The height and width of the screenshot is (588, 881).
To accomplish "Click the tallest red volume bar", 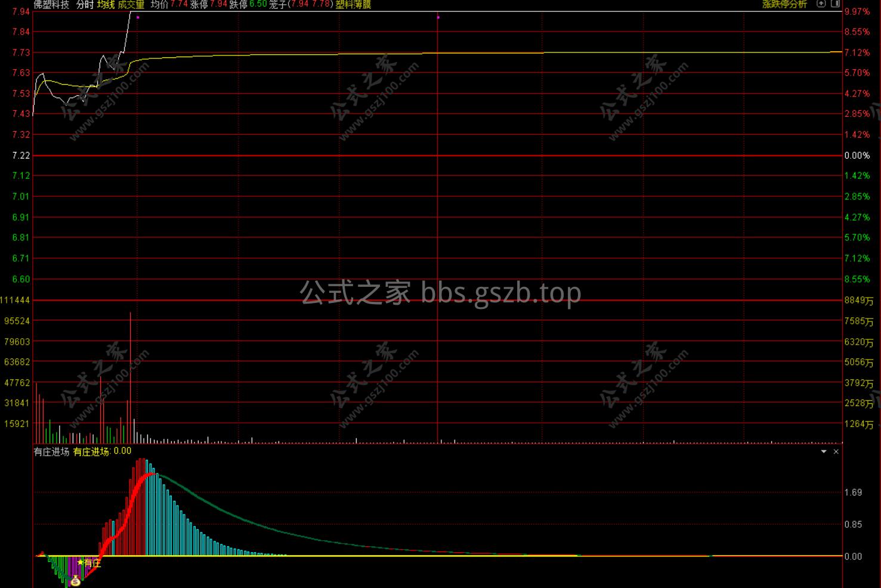I will pos(130,377).
